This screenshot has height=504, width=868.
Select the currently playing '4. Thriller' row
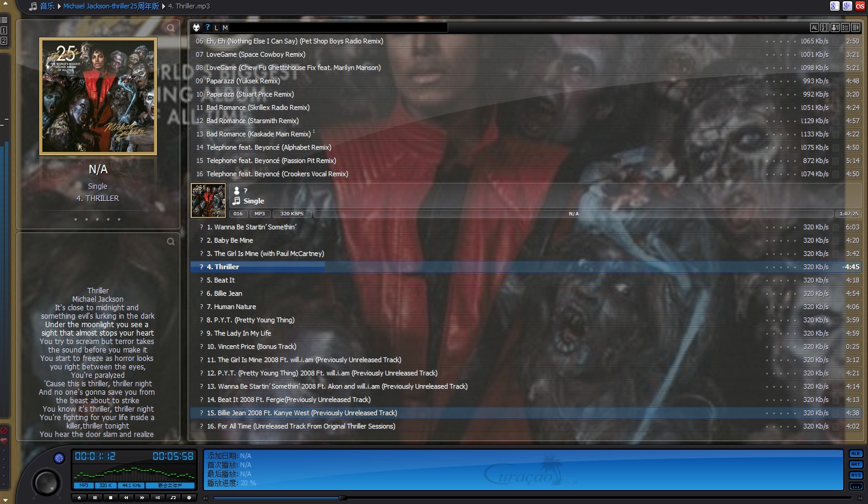tap(525, 267)
